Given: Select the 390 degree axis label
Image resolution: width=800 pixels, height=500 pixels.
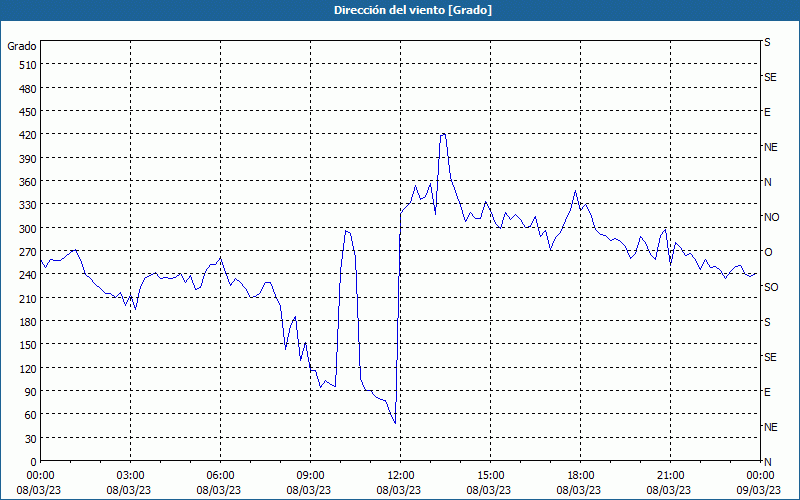Looking at the screenshot, I should pyautogui.click(x=28, y=159).
